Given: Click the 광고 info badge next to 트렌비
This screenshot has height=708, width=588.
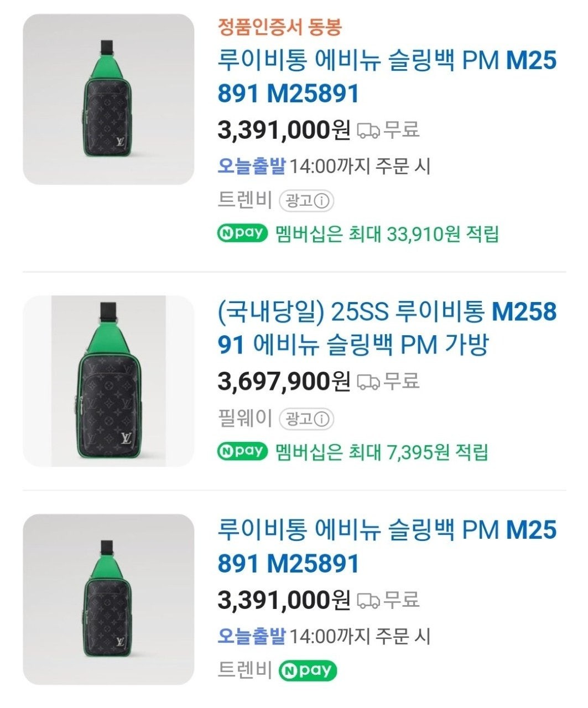Looking at the screenshot, I should (307, 201).
